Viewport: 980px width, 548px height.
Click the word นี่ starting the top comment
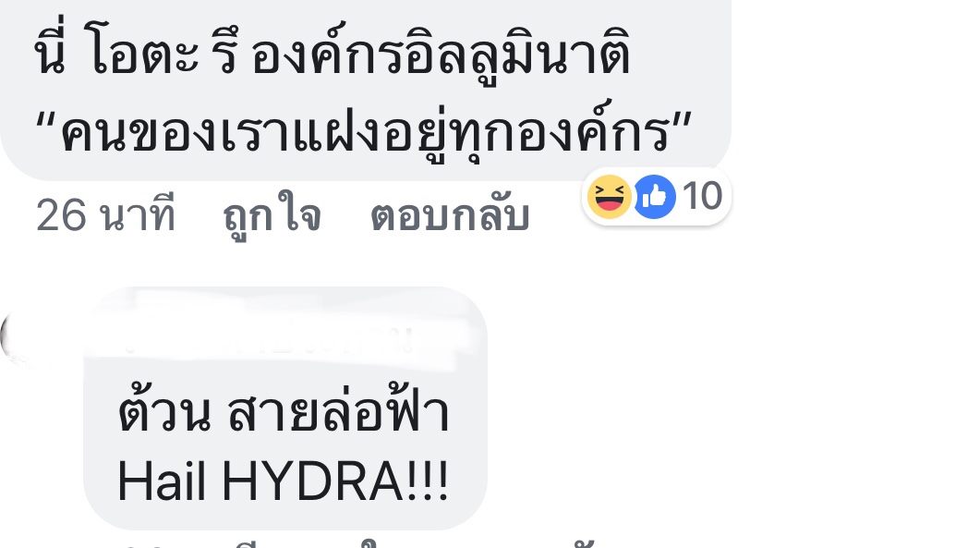49,54
